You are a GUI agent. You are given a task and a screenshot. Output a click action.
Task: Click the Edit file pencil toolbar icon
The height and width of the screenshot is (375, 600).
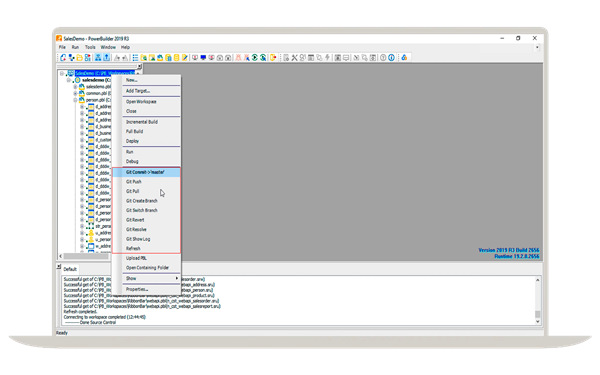(184, 57)
